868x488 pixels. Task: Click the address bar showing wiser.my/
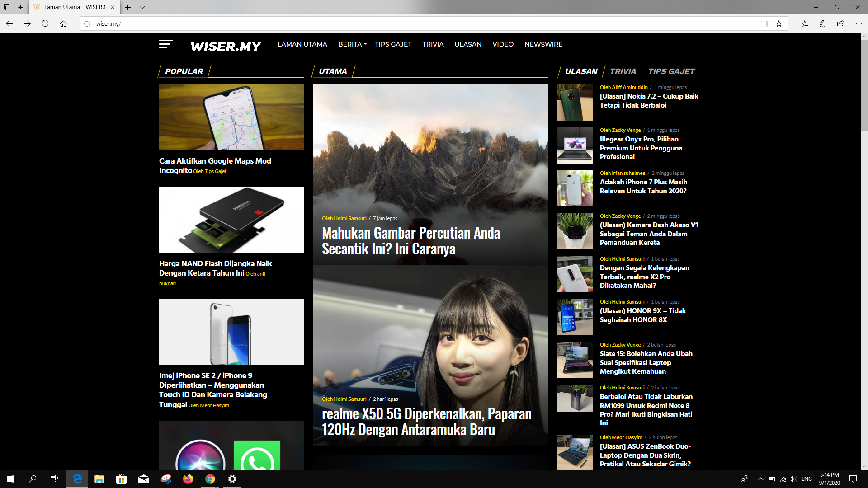[x=425, y=23]
